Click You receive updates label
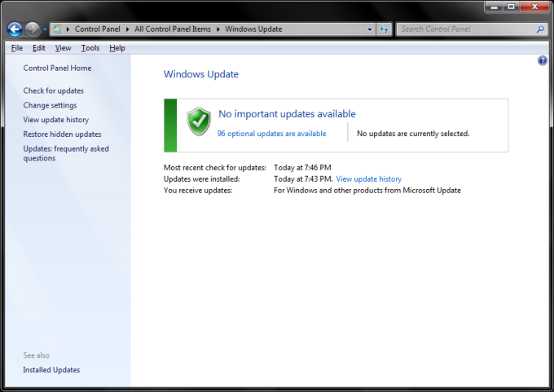 pyautogui.click(x=197, y=191)
